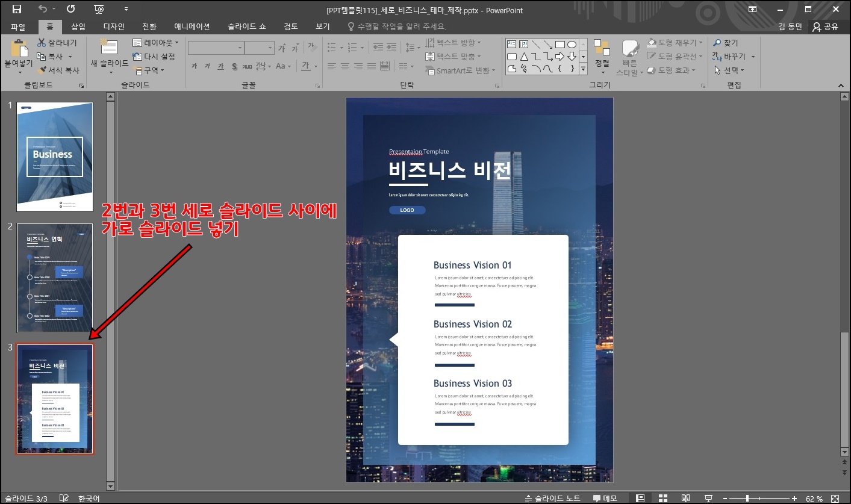This screenshot has width=851, height=504.
Task: Open 메모 comments pane from status bar
Action: point(605,498)
